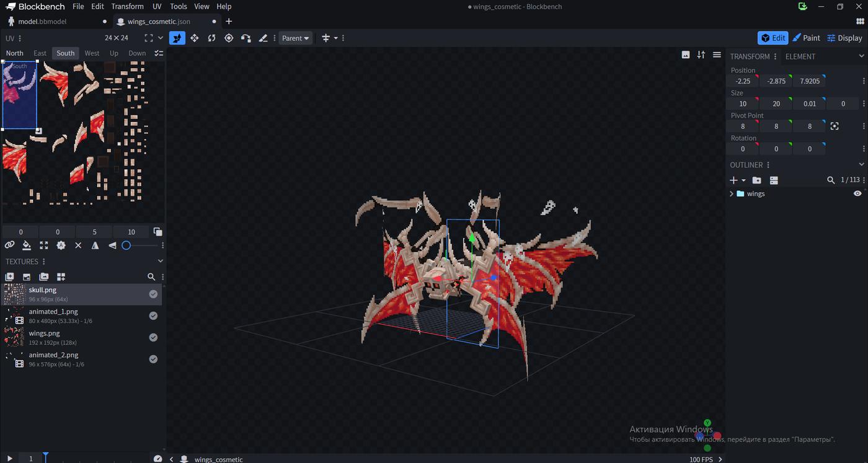Expand the wings group in Outliner
The image size is (868, 463).
coord(732,193)
